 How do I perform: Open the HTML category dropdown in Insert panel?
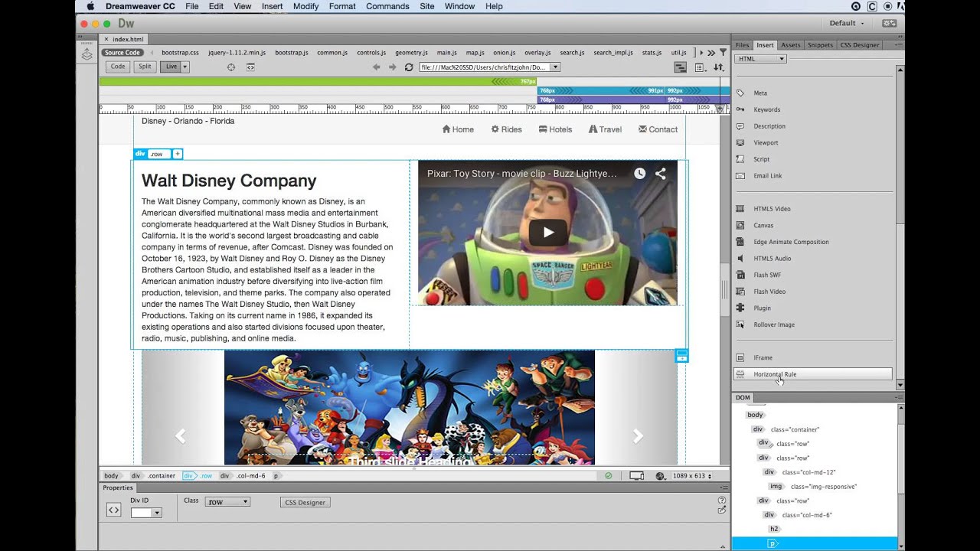(760, 59)
